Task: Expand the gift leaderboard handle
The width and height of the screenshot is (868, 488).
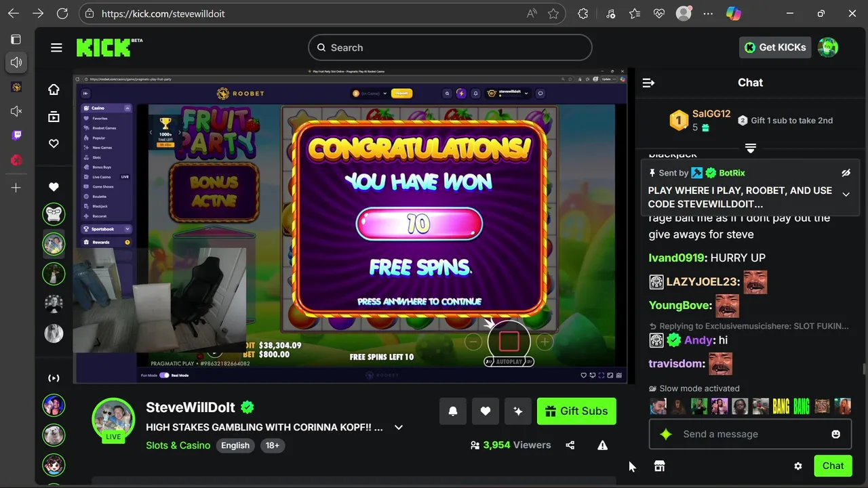Action: click(750, 147)
